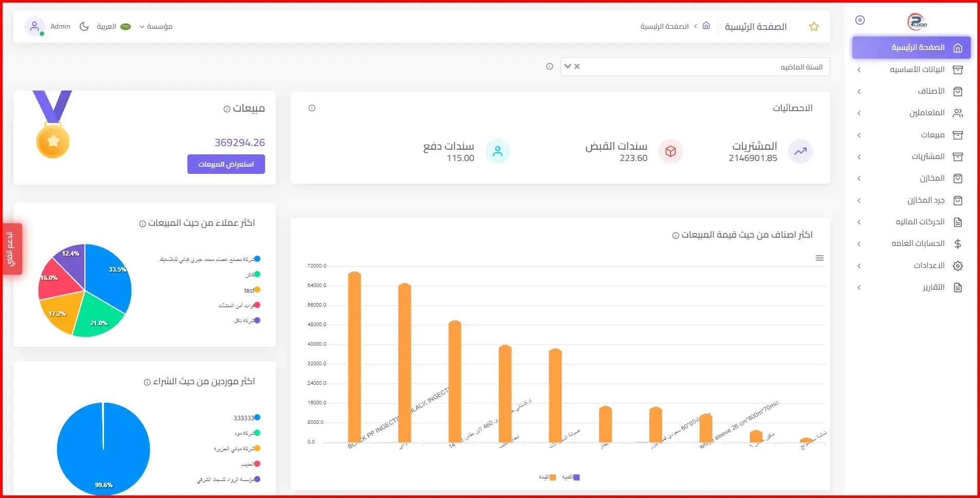This screenshot has width=980, height=498.
Task: Open the Admin user avatar
Action: pos(34,26)
